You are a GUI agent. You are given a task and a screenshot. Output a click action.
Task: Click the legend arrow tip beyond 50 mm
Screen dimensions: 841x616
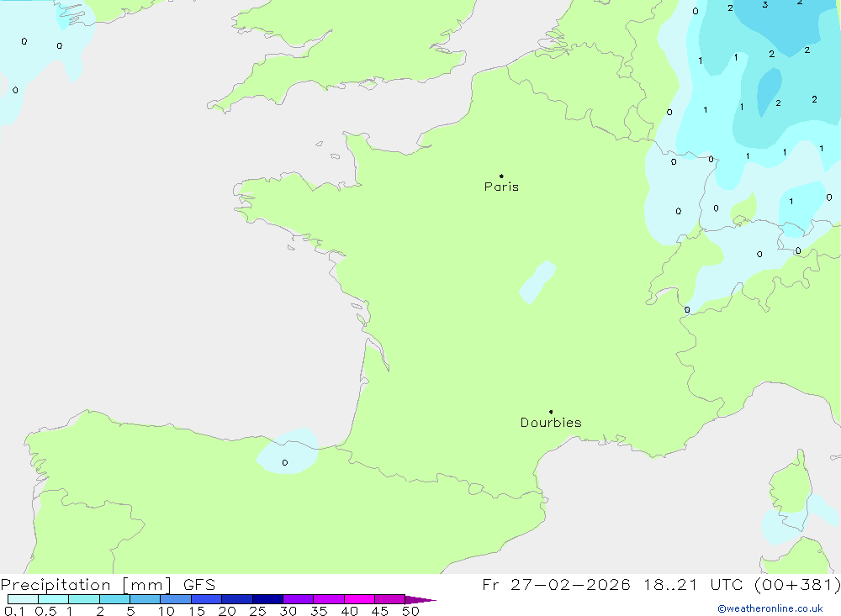420,599
